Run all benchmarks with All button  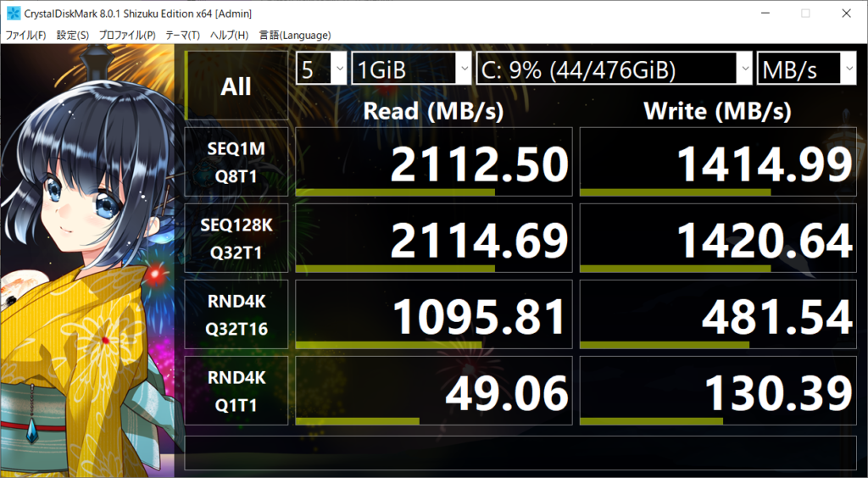pyautogui.click(x=236, y=86)
